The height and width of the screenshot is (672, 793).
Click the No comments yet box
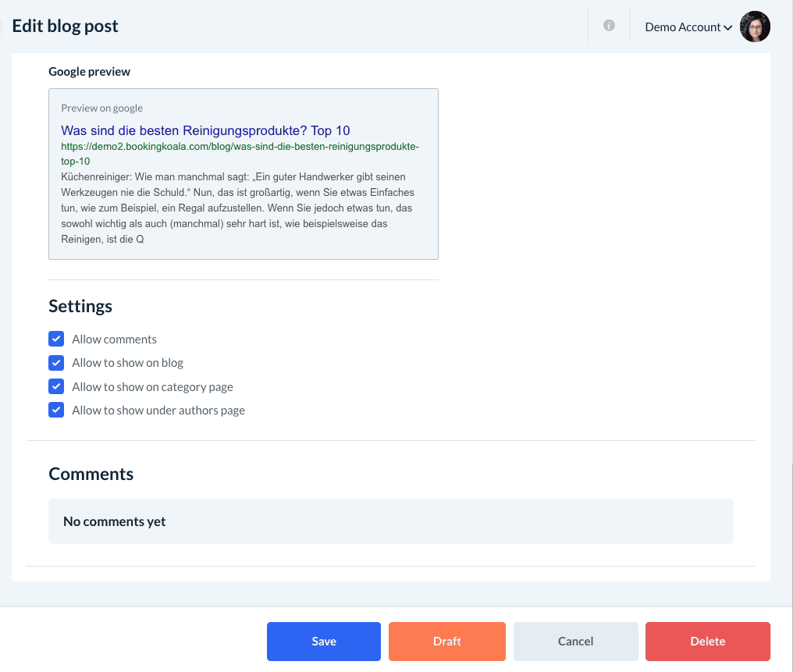click(x=390, y=521)
